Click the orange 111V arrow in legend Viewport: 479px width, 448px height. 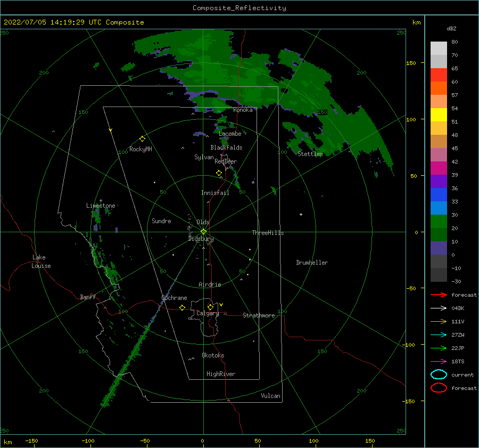pyautogui.click(x=439, y=321)
